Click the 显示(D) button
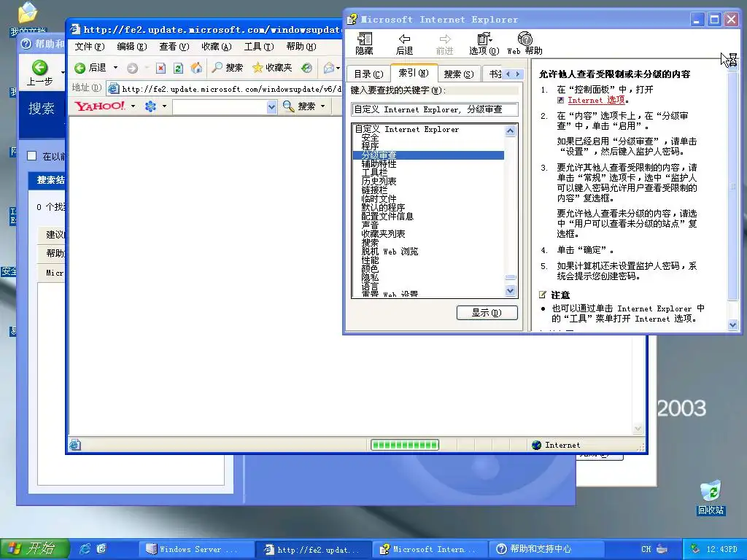 [487, 313]
